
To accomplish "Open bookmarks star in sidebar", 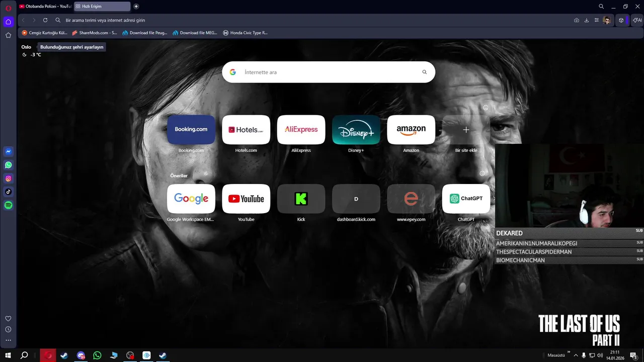I will click(x=8, y=35).
